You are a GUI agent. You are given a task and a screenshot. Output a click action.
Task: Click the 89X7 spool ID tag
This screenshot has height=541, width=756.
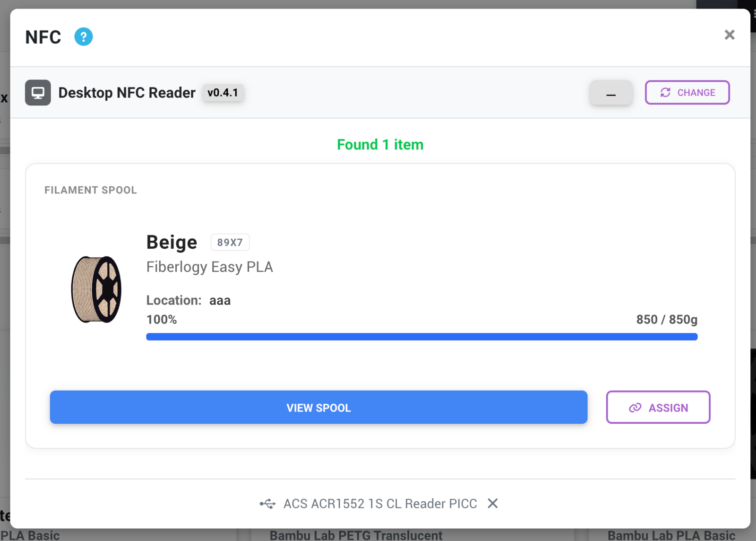click(x=230, y=243)
